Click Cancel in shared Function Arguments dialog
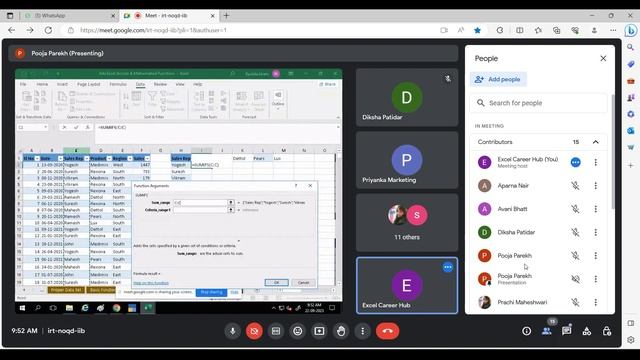The height and width of the screenshot is (360, 640). tap(303, 282)
